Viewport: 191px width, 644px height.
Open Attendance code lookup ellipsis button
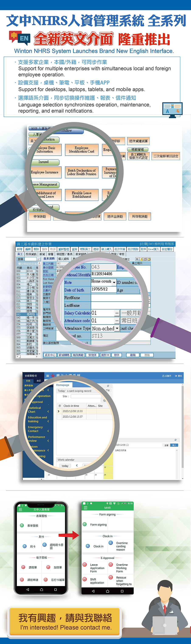click(117, 321)
